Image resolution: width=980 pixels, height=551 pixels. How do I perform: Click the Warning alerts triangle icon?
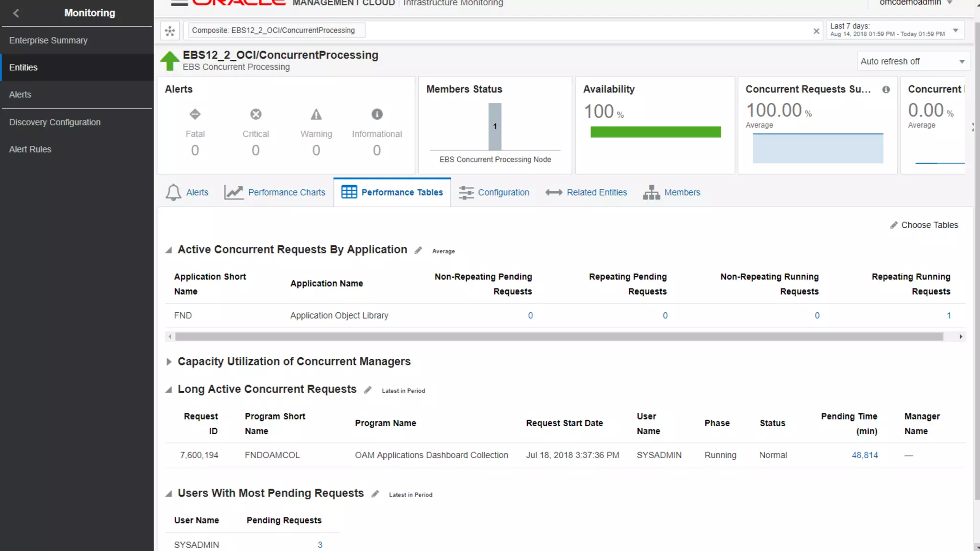click(316, 114)
